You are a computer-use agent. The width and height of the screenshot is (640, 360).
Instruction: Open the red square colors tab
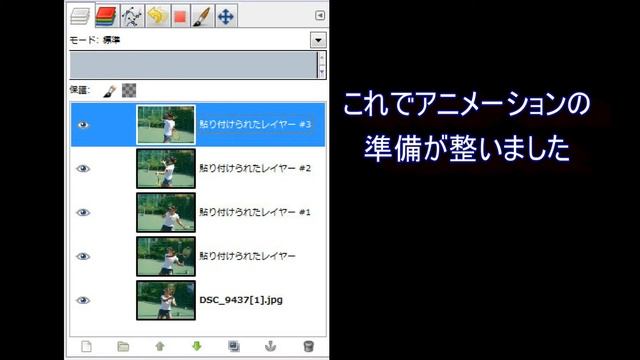[180, 16]
